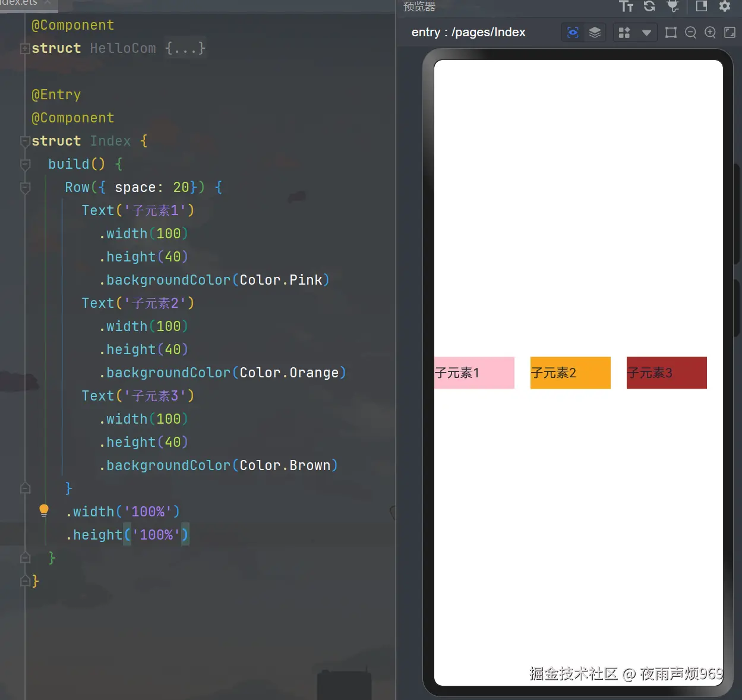742x700 pixels.
Task: Click the entry : /pages/Index path label
Action: coord(468,33)
